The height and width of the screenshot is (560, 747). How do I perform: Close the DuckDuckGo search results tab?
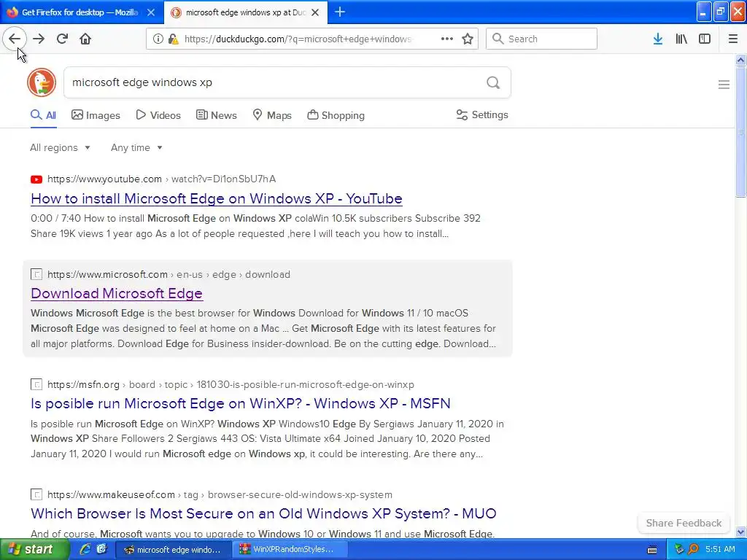pyautogui.click(x=315, y=12)
